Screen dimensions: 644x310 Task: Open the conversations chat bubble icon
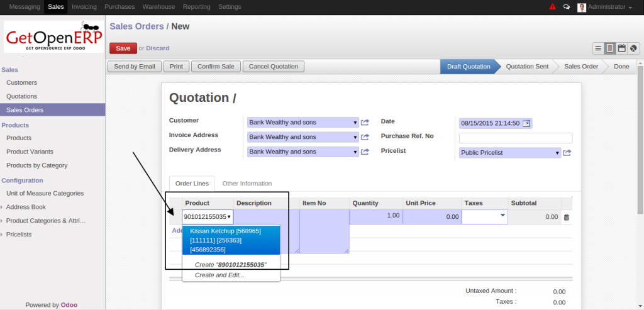point(566,7)
